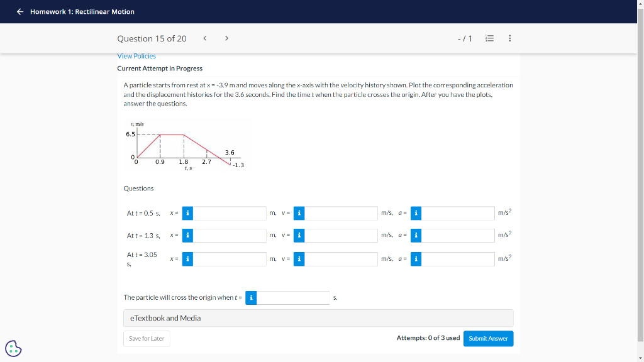Open the three-dot more options menu
Screen dimensions: 644x362
509,38
